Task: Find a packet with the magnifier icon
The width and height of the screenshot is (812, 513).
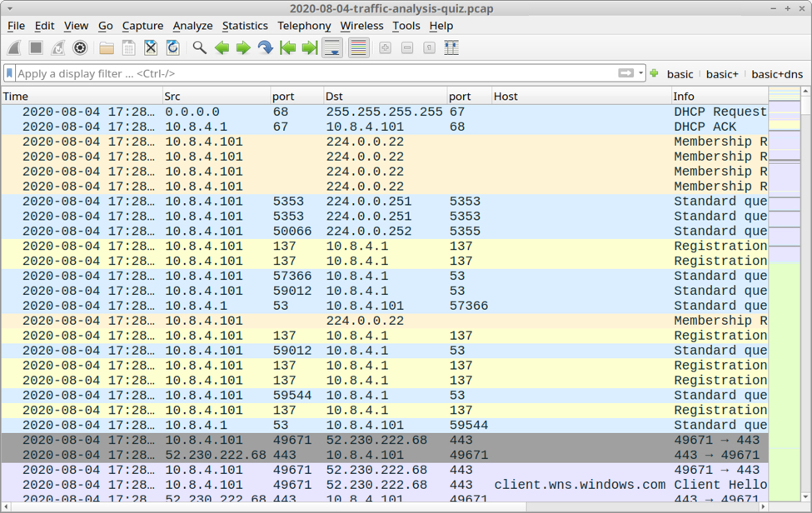Action: click(199, 48)
